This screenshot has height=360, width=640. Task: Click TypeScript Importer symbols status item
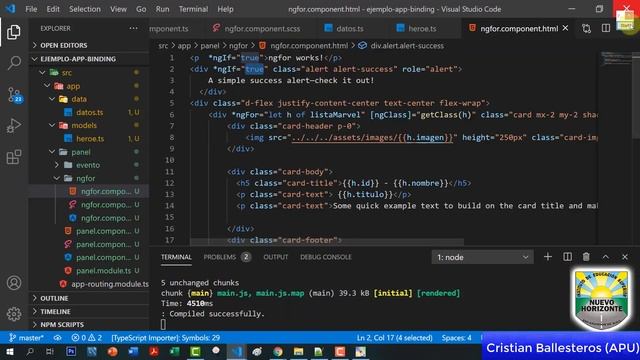pyautogui.click(x=165, y=338)
